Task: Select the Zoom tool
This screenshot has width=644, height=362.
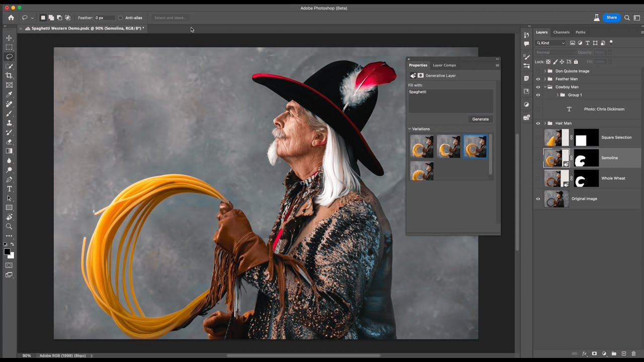Action: click(9, 227)
